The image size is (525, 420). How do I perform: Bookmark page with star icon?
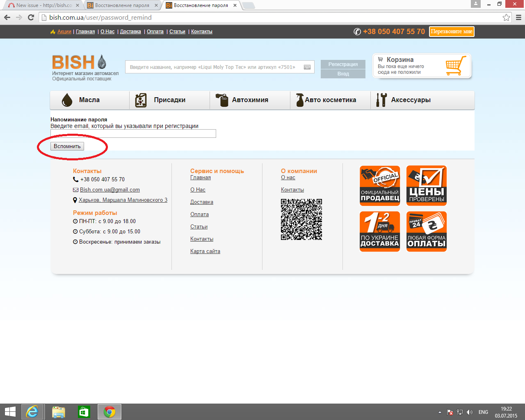tap(506, 18)
